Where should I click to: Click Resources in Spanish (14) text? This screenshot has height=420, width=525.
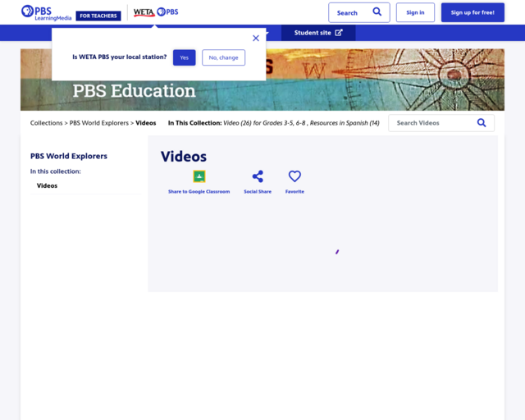coord(345,123)
